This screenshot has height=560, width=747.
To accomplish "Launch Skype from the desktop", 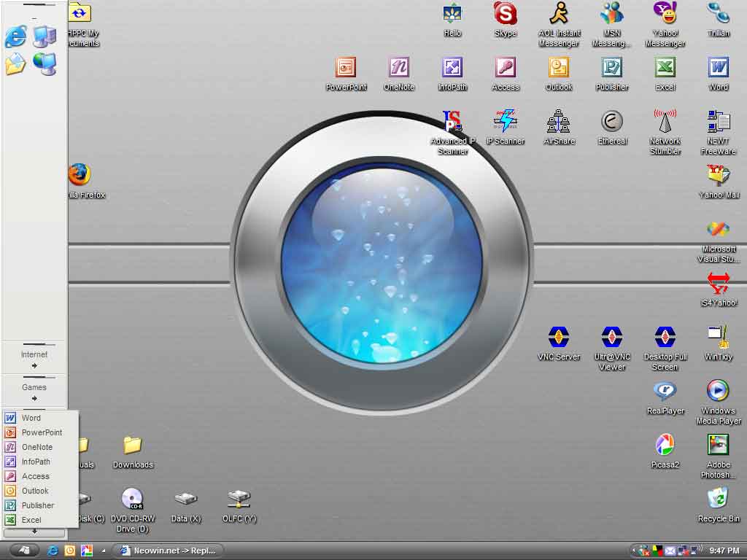I will coord(505,16).
